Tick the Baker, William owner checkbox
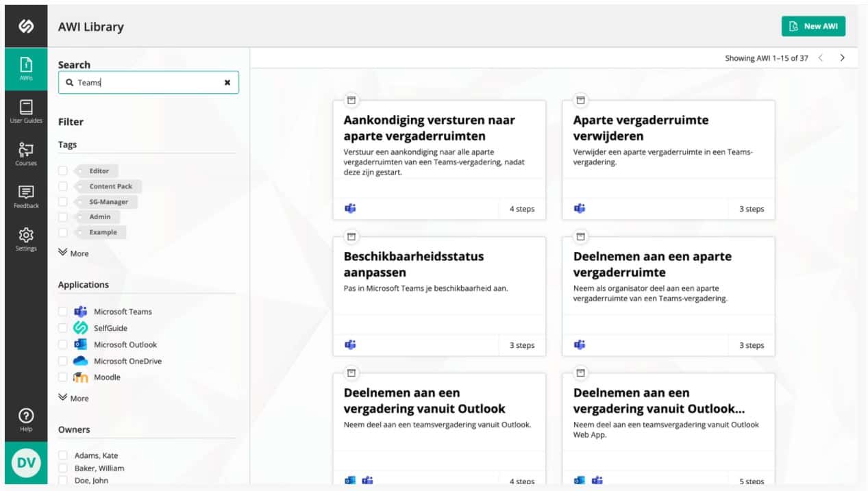868x491 pixels. 63,468
